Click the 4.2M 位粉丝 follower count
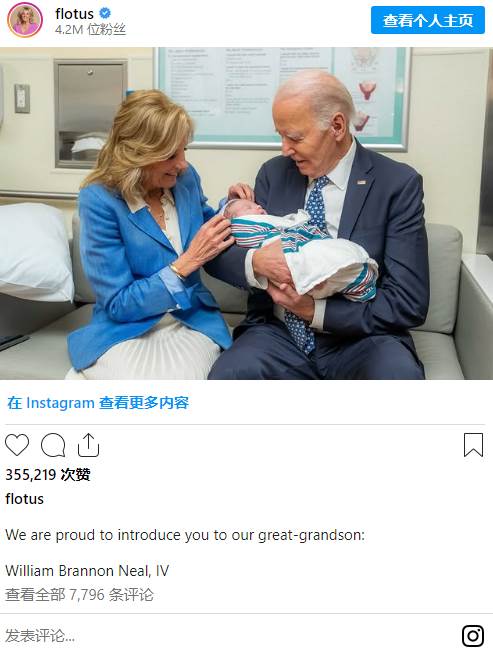This screenshot has height=655, width=493. 90,29
